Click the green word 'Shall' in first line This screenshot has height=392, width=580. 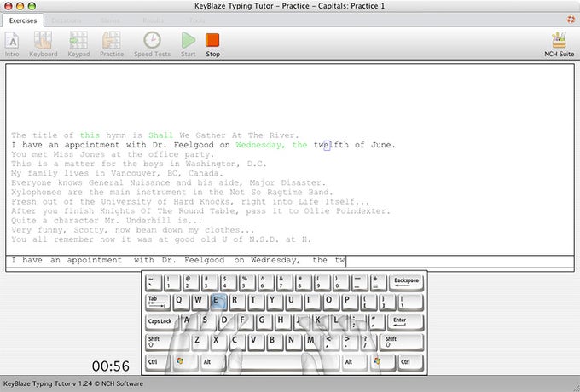click(160, 135)
